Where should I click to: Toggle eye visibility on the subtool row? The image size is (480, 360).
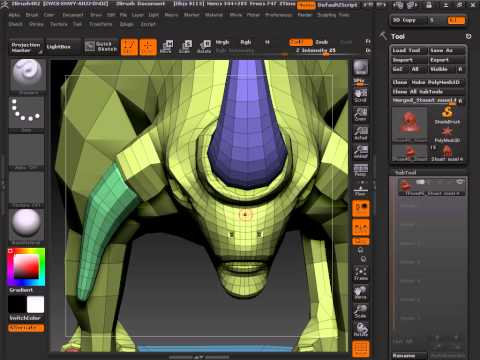click(460, 182)
